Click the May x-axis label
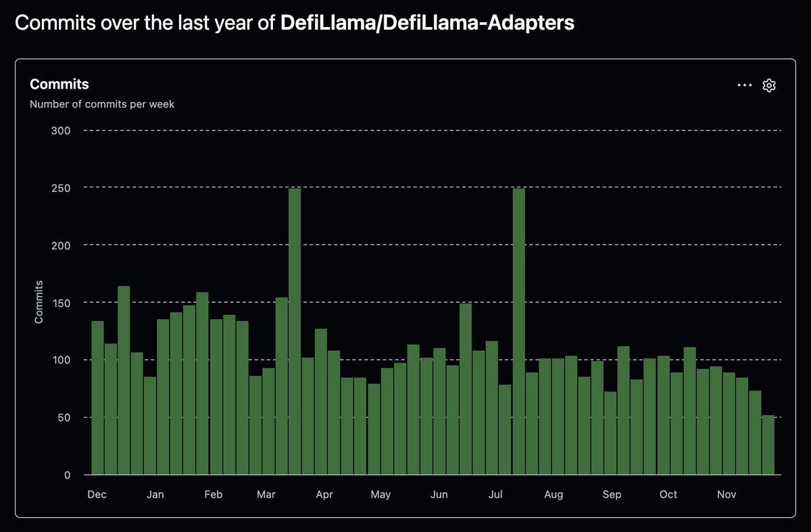Viewport: 811px width, 532px height. click(380, 495)
